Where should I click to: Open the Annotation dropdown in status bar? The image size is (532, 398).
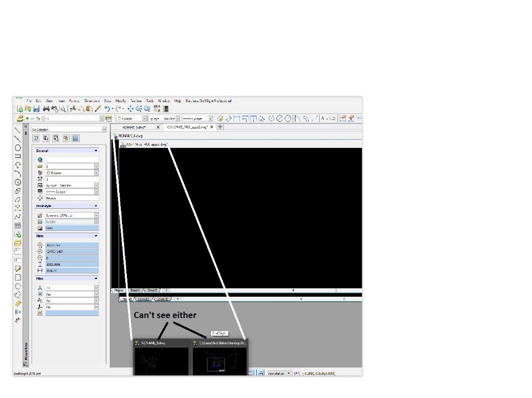[279, 373]
